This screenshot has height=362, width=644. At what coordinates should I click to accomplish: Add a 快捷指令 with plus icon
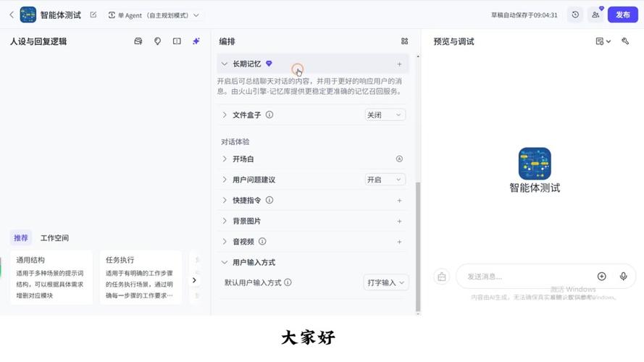tap(399, 201)
